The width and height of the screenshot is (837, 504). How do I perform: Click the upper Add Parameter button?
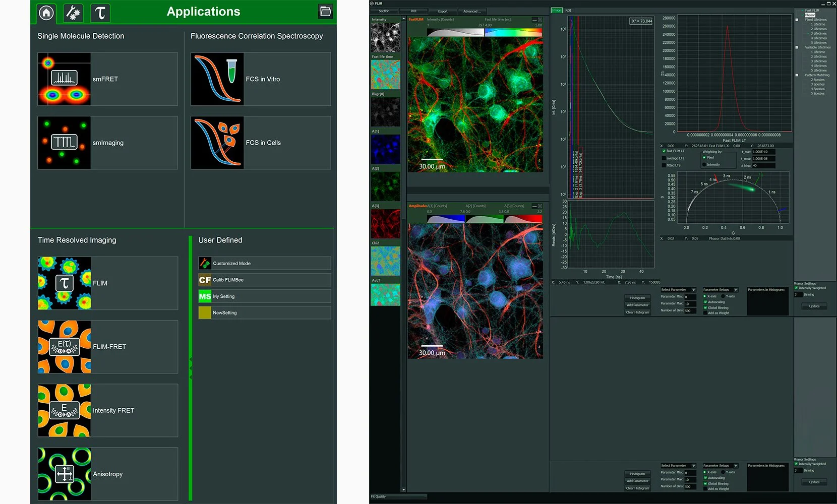pyautogui.click(x=637, y=305)
